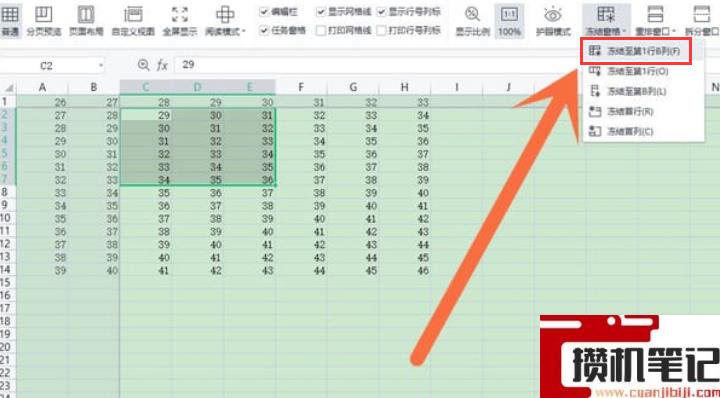Click cell A1 containing 26
This screenshot has height=398, width=720.
(x=42, y=102)
